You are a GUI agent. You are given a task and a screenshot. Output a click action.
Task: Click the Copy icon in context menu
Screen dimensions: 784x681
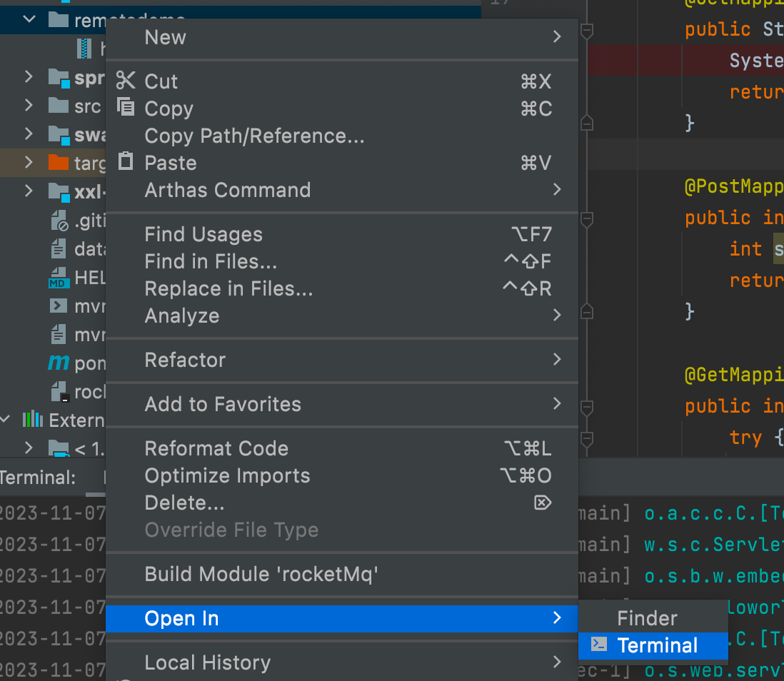[126, 108]
